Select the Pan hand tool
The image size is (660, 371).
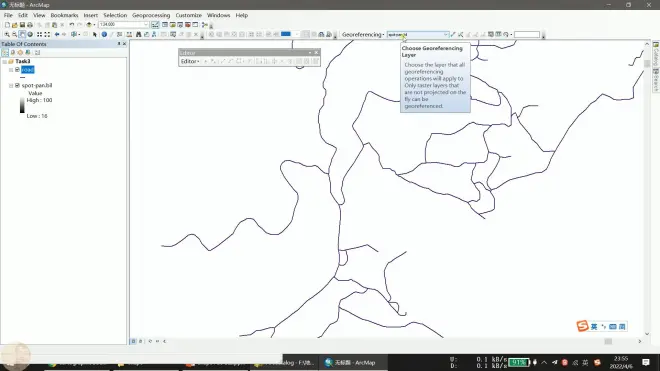(22, 35)
